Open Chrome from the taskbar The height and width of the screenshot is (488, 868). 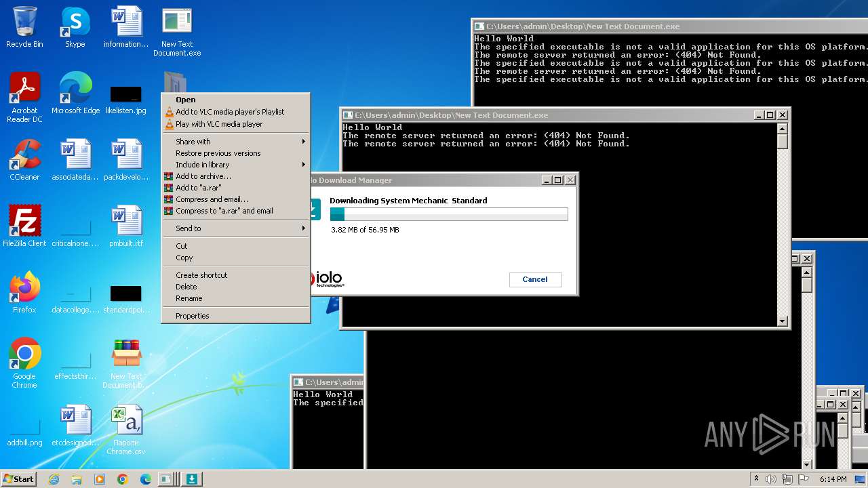[123, 479]
